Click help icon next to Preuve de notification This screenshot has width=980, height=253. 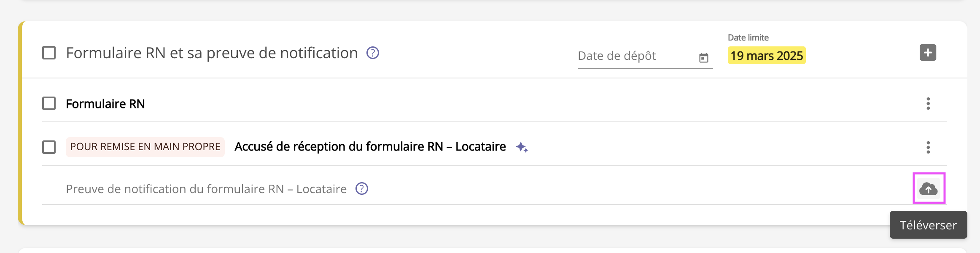[362, 188]
